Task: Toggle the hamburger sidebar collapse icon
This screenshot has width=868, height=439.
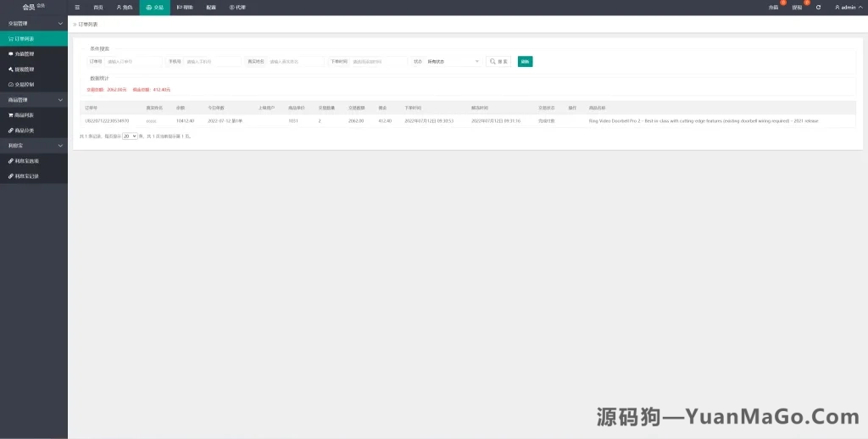Action: [77, 7]
